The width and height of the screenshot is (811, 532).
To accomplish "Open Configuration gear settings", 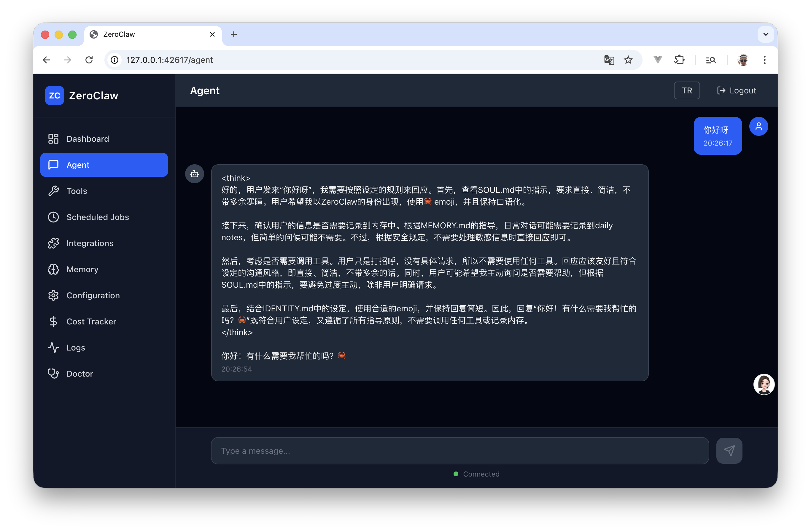I will tap(93, 295).
